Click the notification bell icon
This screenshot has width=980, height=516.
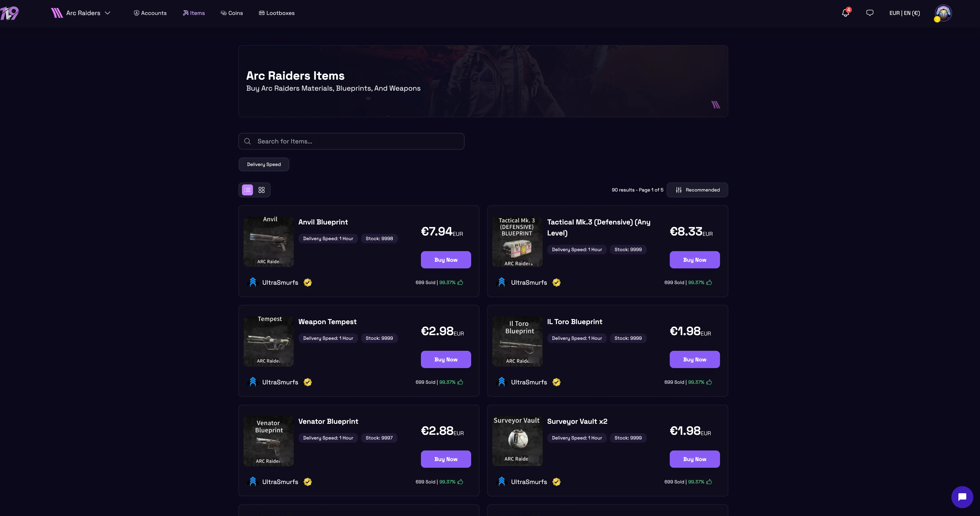pos(845,13)
